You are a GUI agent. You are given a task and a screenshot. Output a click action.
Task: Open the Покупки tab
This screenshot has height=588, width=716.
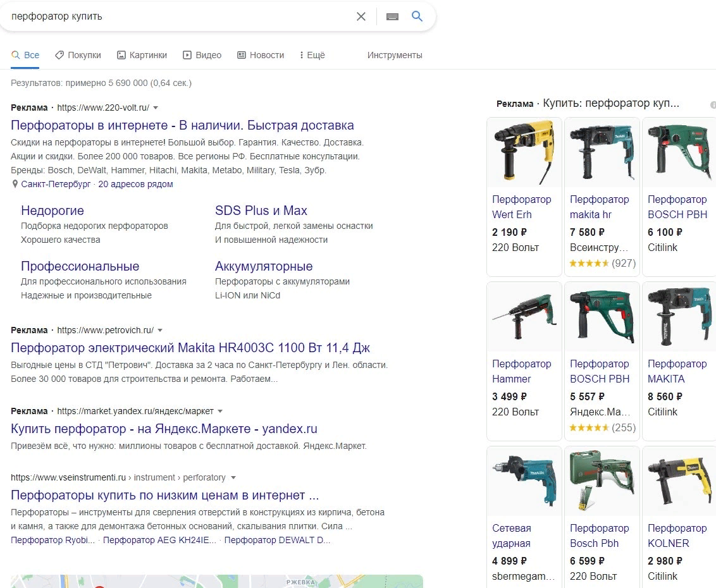[x=78, y=55]
